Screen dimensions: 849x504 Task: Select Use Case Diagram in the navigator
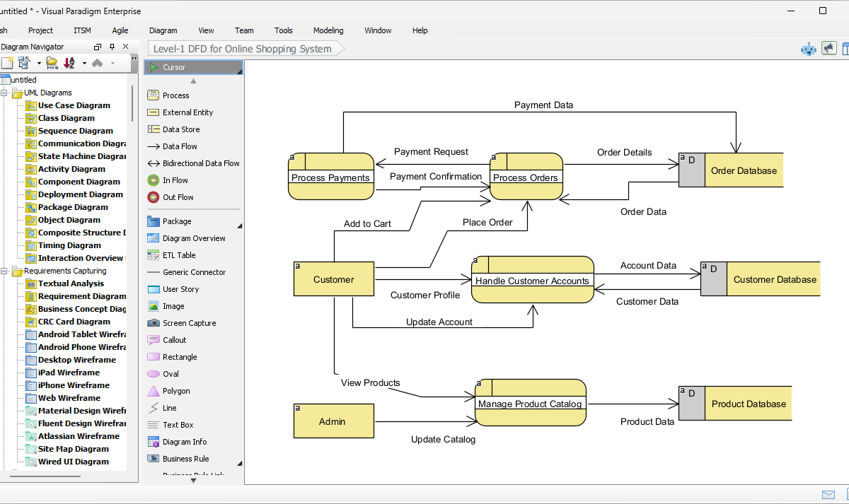(x=74, y=105)
